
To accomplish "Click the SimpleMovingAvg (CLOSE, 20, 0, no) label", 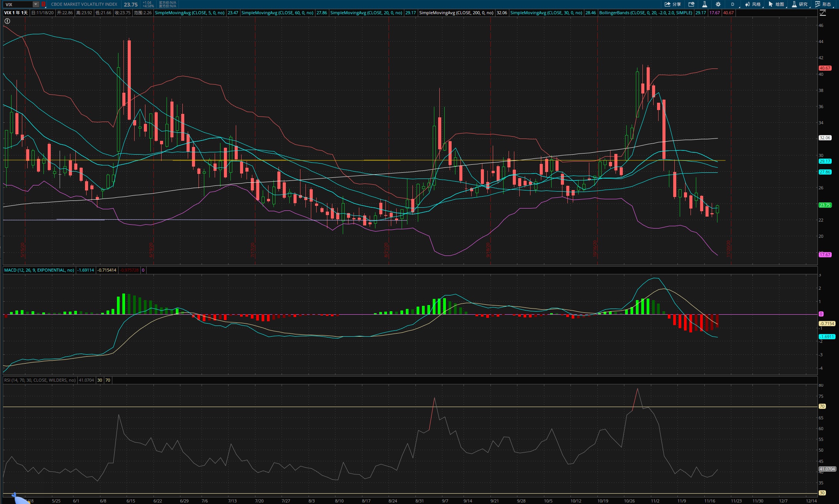I will point(366,13).
